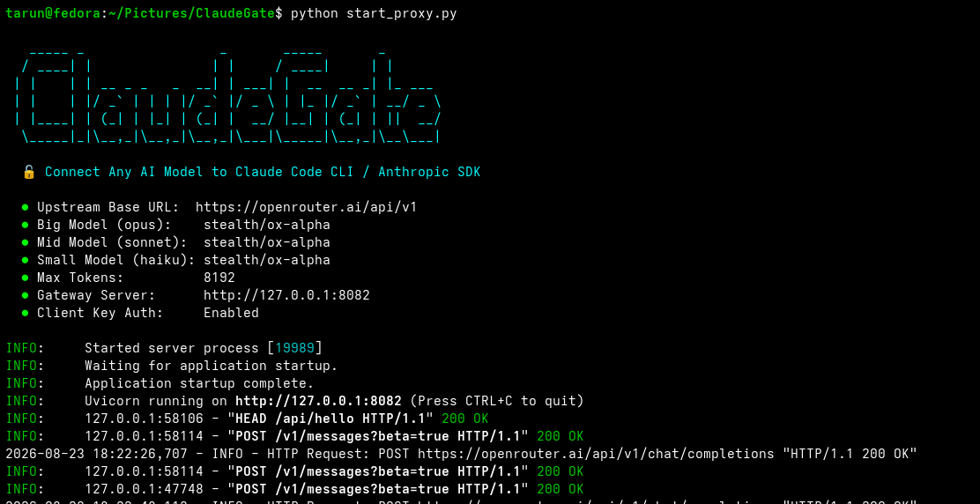Image resolution: width=980 pixels, height=504 pixels.
Task: Click the Small Model (haiku) value stealth/ox-alpha
Action: click(x=267, y=260)
